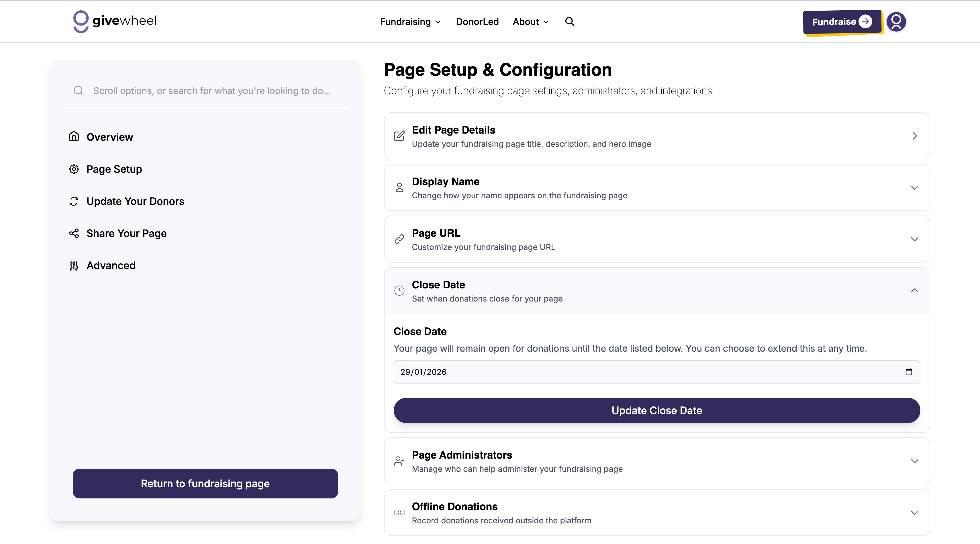The image size is (980, 544).
Task: Go to DonorLed in the navigation
Action: pos(477,22)
